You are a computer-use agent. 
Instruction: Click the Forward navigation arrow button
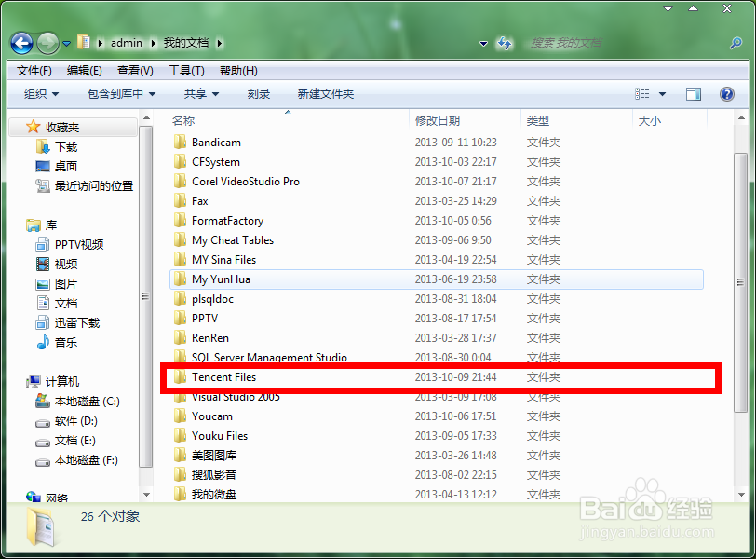point(47,44)
